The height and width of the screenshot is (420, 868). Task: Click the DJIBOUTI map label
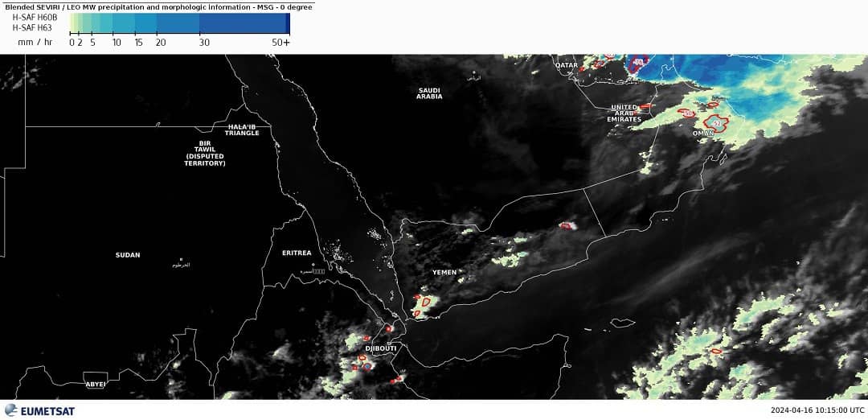pos(382,348)
